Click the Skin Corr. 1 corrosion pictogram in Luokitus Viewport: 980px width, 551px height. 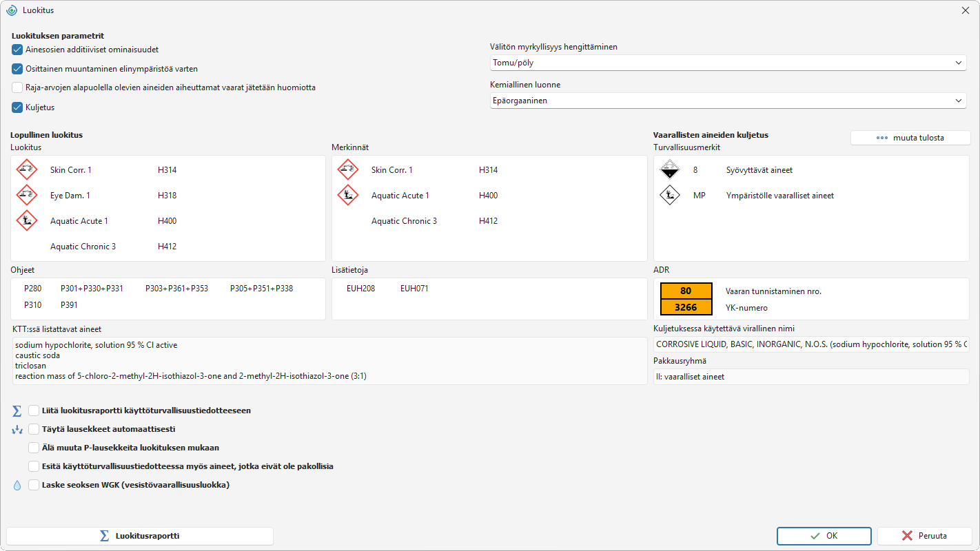coord(26,169)
